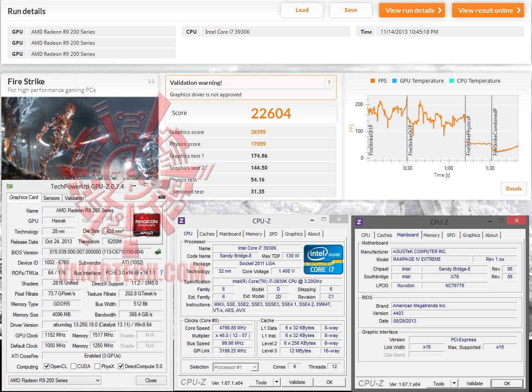Click the GPU-Z Name field AMD Radeon R9 200 Series
532x392 pixels.
pos(85,210)
